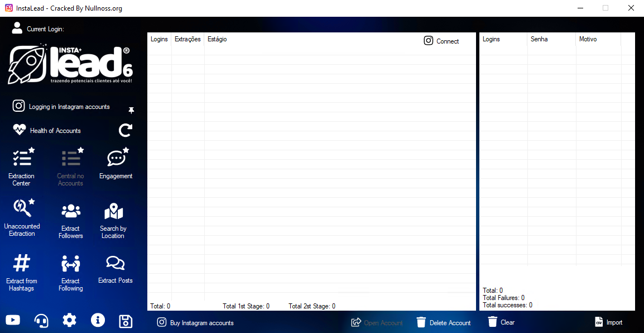Open Health of Accounts
The width and height of the screenshot is (644, 333).
click(x=47, y=130)
